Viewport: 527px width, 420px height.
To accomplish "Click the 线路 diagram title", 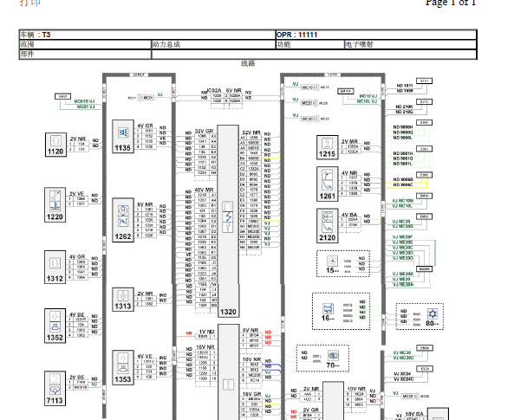I will (x=248, y=63).
